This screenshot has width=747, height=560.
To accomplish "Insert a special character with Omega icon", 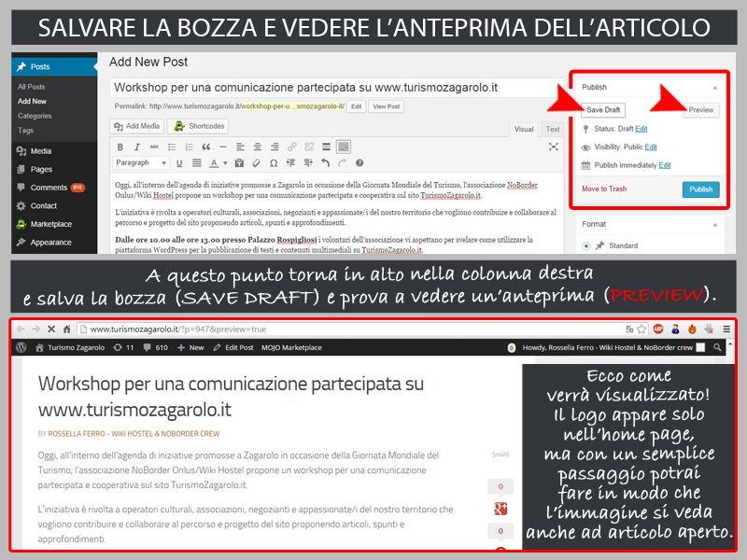I will [x=274, y=163].
